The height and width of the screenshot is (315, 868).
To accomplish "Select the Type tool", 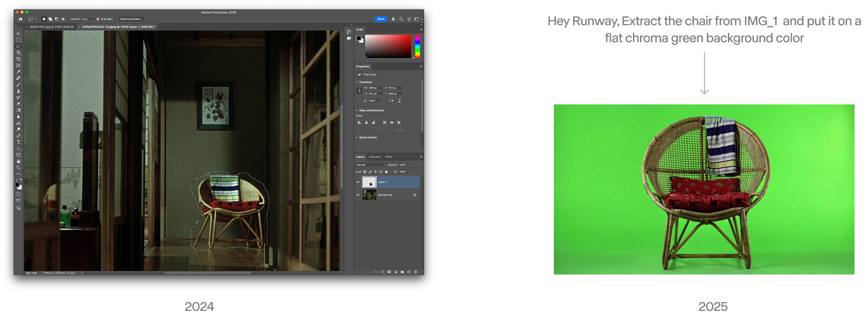I will 18,142.
